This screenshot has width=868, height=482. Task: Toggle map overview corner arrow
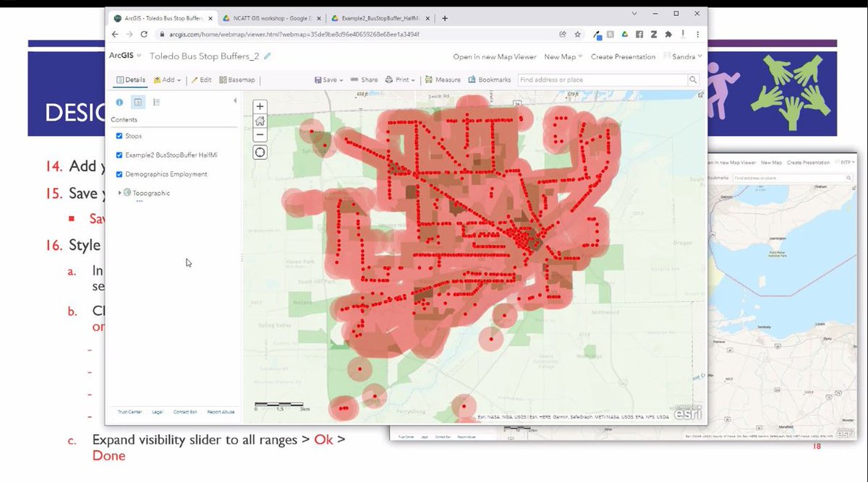(x=700, y=95)
